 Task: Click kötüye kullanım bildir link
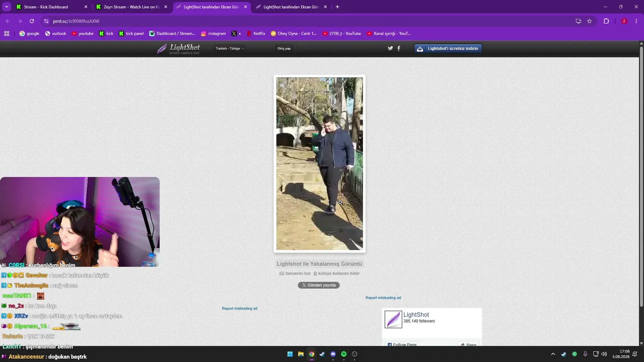point(337,274)
